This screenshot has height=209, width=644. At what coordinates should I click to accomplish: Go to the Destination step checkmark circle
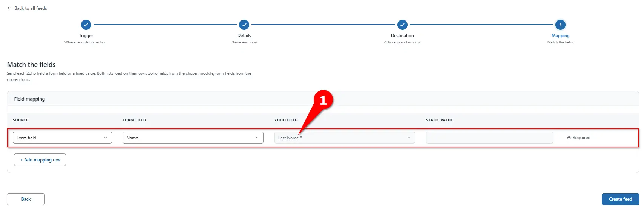point(402,25)
